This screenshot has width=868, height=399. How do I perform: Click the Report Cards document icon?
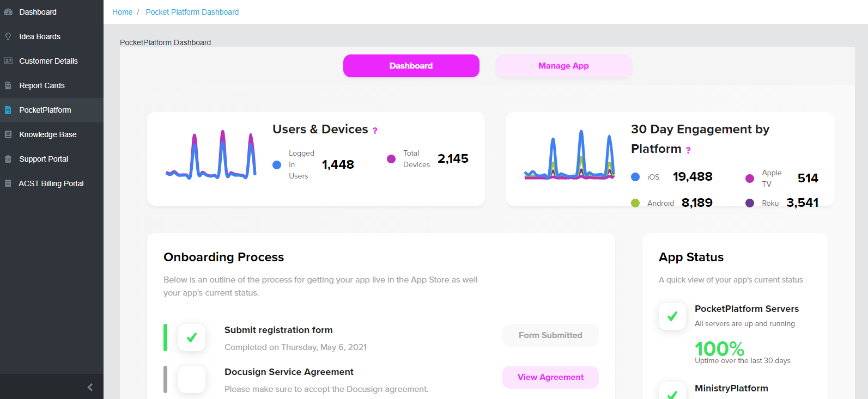tap(8, 85)
